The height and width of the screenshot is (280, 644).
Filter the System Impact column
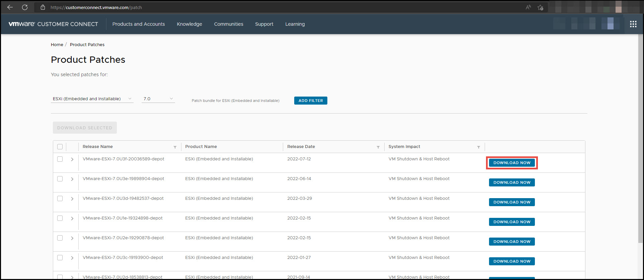click(479, 147)
